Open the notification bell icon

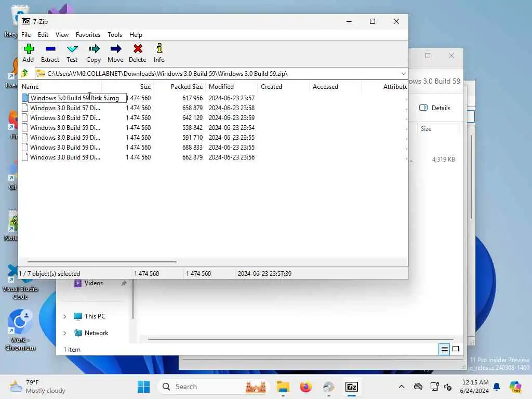click(x=497, y=387)
